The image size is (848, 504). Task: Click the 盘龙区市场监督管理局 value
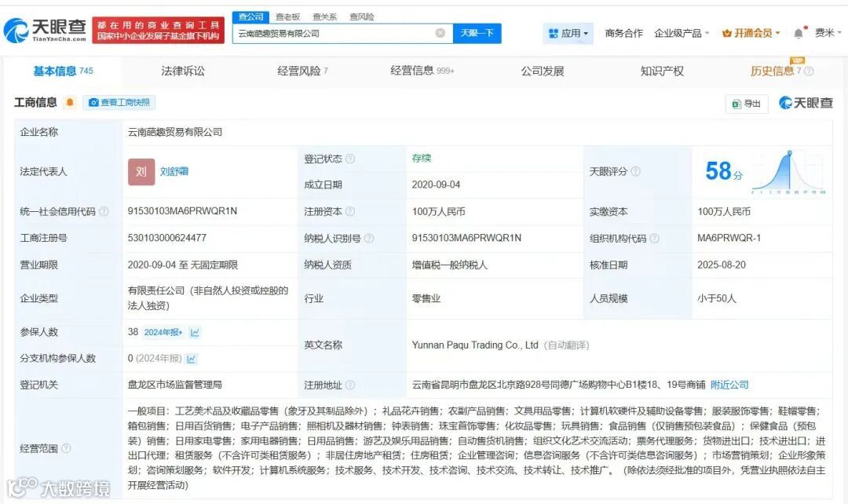click(x=174, y=385)
